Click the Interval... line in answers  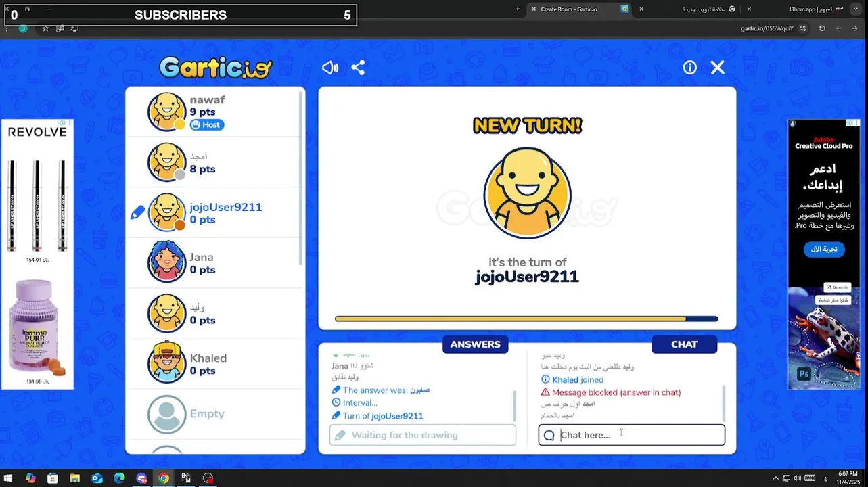pos(355,403)
